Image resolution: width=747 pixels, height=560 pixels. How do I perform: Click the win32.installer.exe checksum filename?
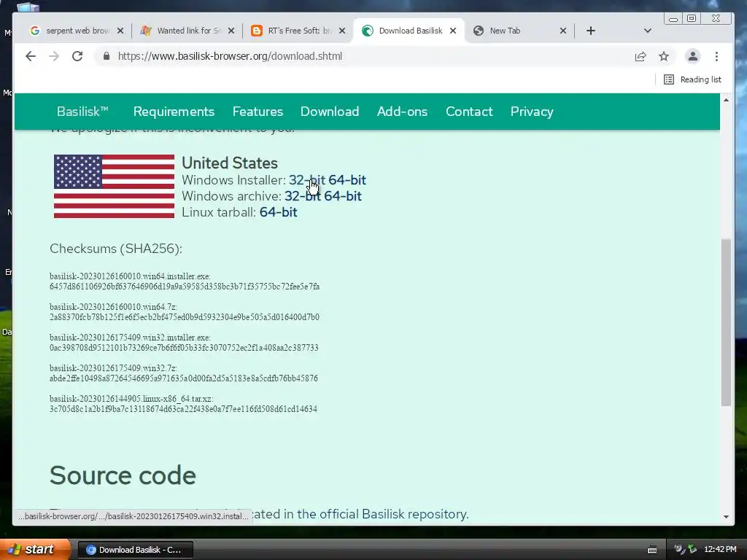[130, 338]
